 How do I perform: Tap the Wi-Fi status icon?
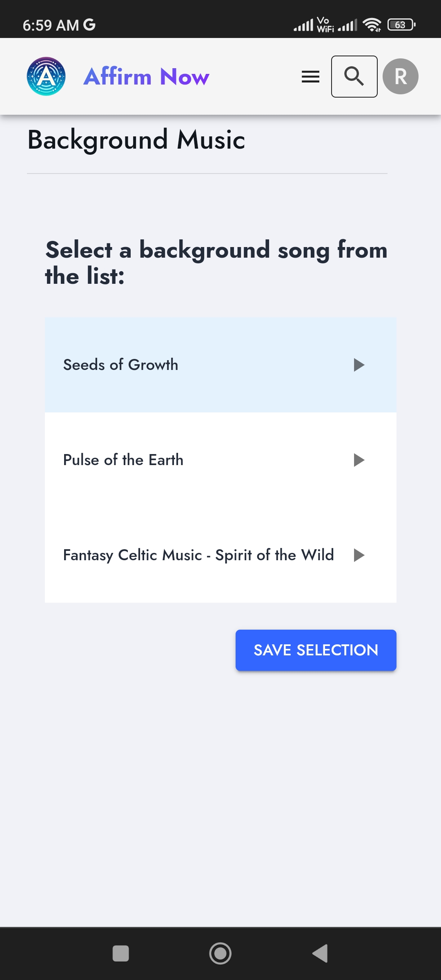coord(372,25)
